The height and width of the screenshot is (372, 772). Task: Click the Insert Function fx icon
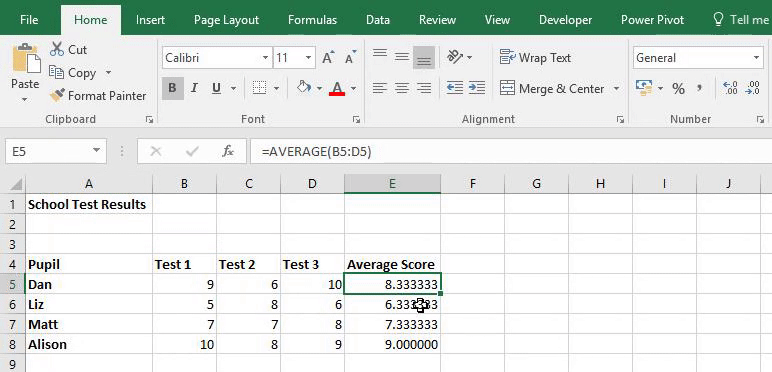tap(227, 152)
